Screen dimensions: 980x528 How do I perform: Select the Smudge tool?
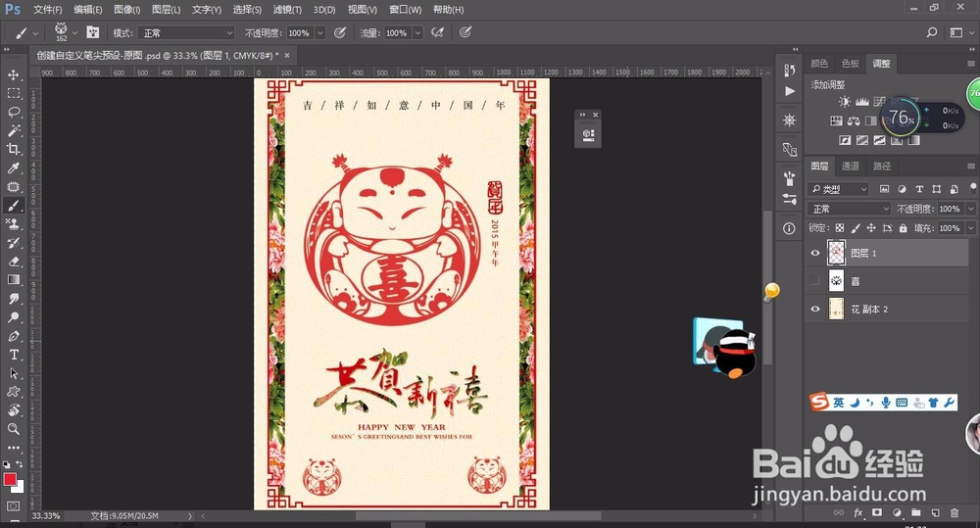point(13,299)
